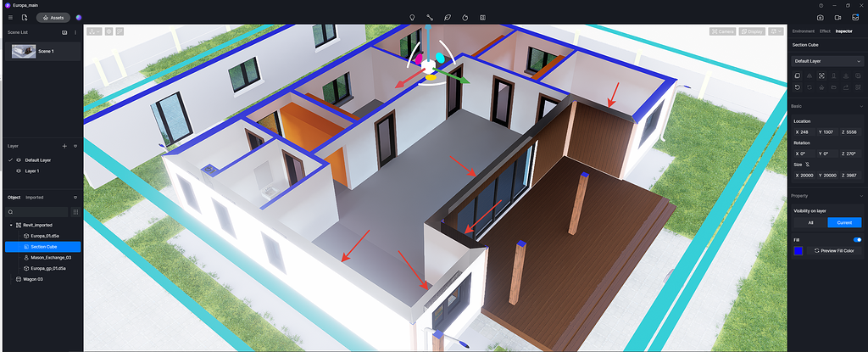Click the import file icon
Screen dimensions: 868x352
(25, 18)
